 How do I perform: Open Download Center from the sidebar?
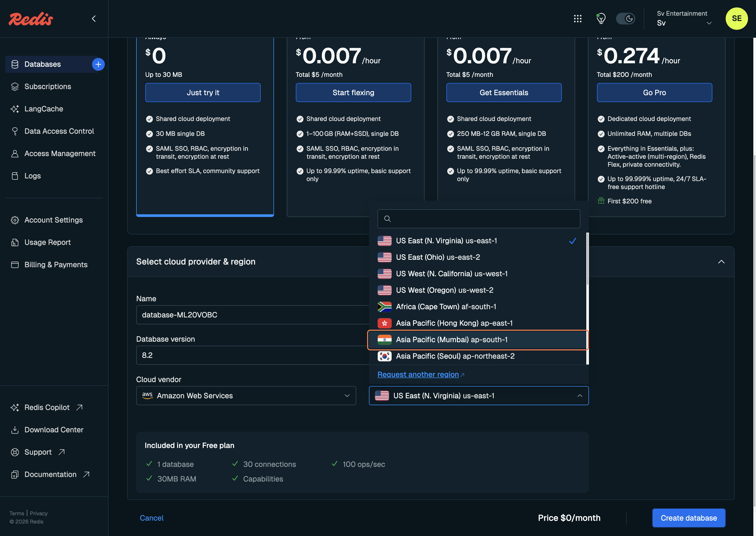[53, 430]
